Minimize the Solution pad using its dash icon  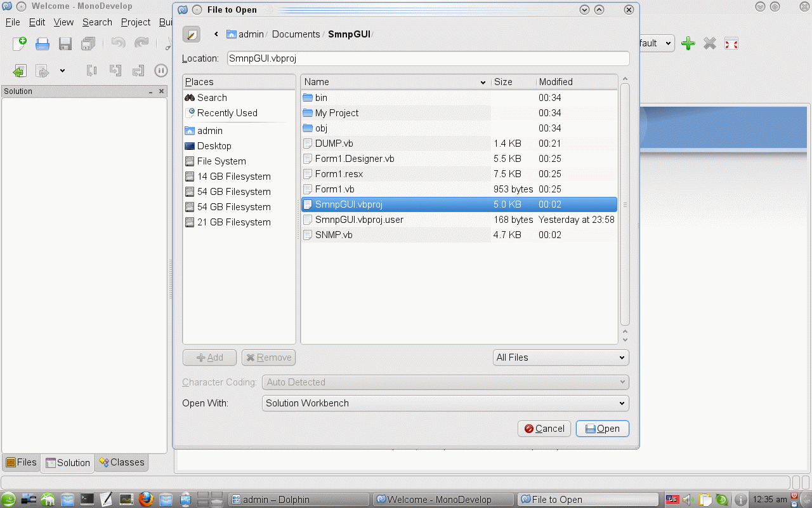pyautogui.click(x=151, y=91)
